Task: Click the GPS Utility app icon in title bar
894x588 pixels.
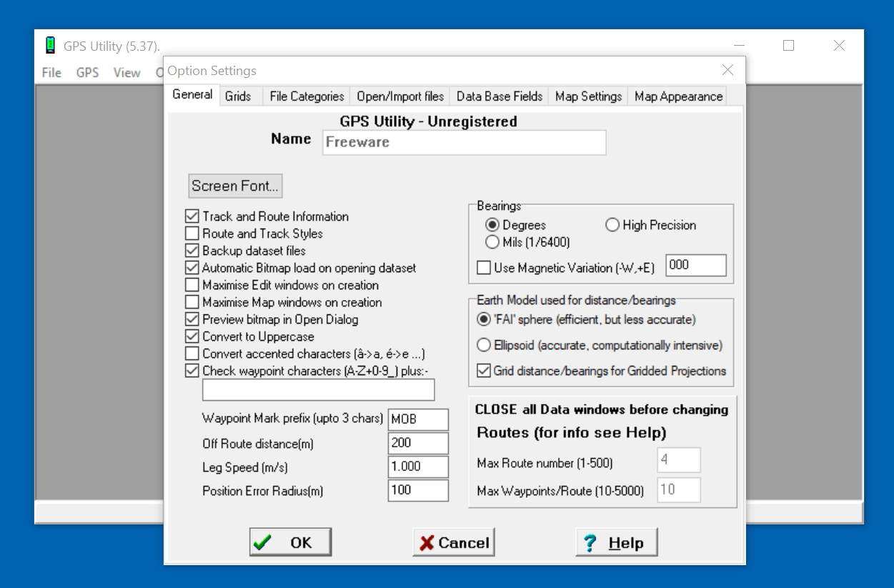Action: click(x=50, y=46)
